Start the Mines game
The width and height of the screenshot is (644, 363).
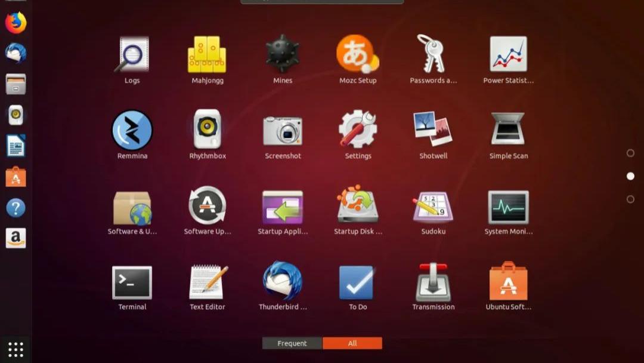click(x=283, y=60)
